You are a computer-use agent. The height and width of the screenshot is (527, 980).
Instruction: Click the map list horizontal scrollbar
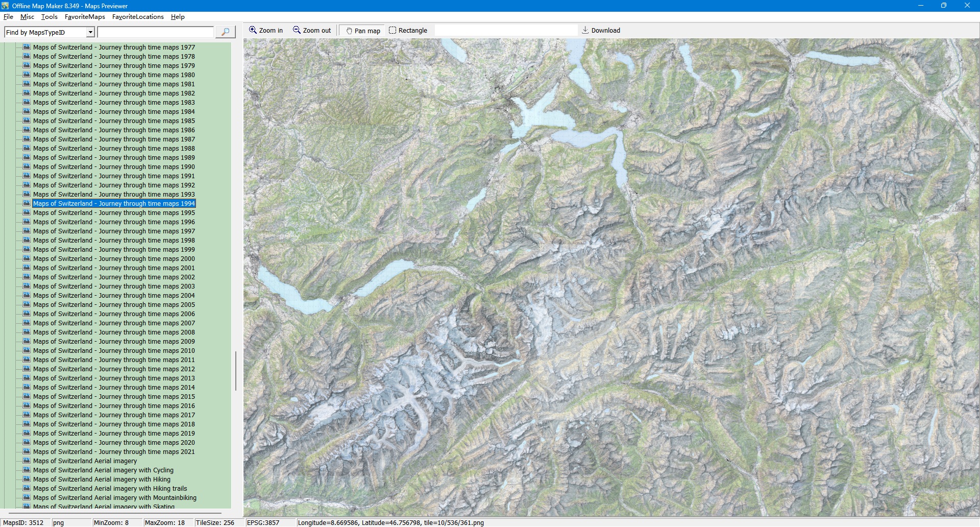115,512
